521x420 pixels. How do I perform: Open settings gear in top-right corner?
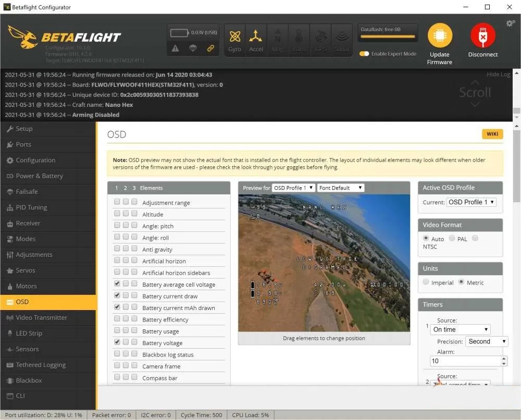click(510, 23)
